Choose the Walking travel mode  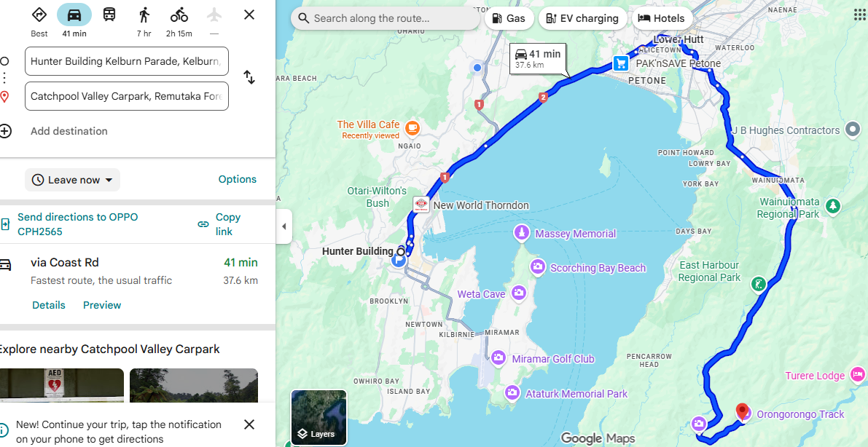click(x=144, y=16)
